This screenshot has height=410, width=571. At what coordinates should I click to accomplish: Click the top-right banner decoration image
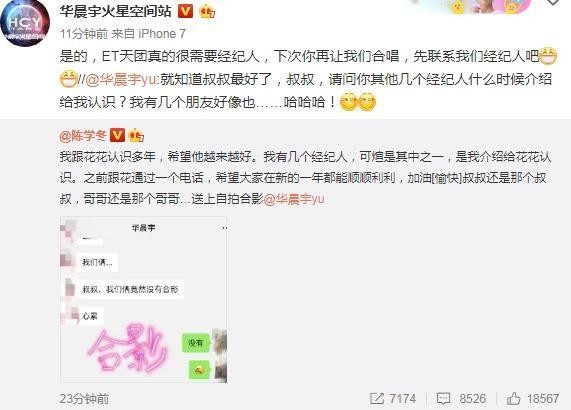(469, 7)
